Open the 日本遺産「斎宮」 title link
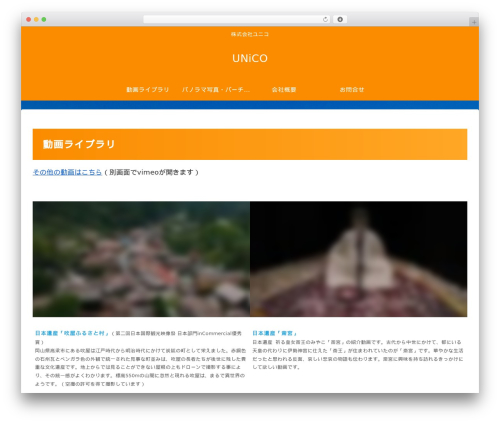The image size is (500, 423). pos(275,333)
